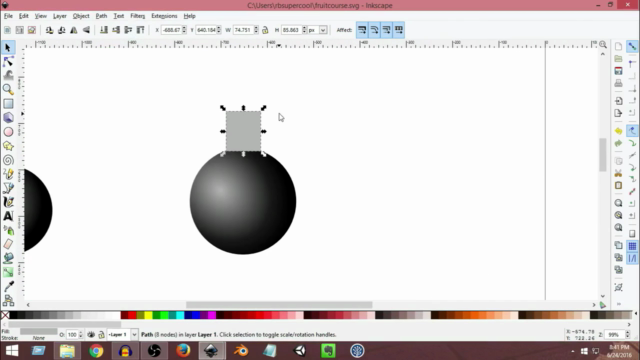640x360 pixels.
Task: Open Google Chrome from the taskbar
Action: tap(96, 351)
